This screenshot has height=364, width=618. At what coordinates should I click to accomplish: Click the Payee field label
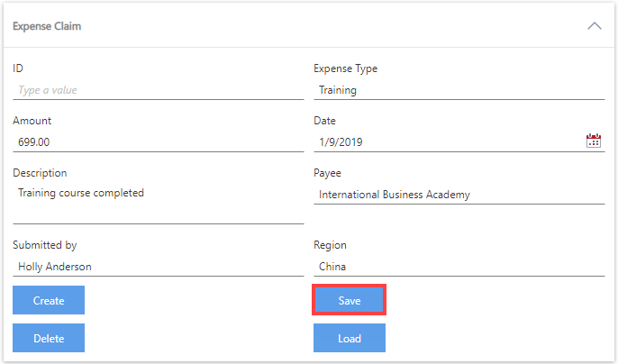[327, 173]
